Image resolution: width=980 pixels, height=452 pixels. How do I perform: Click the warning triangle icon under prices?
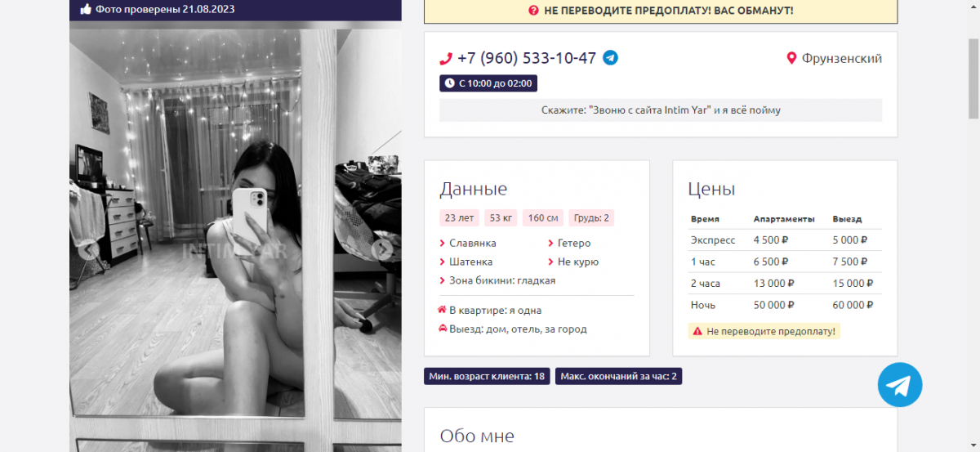point(697,331)
